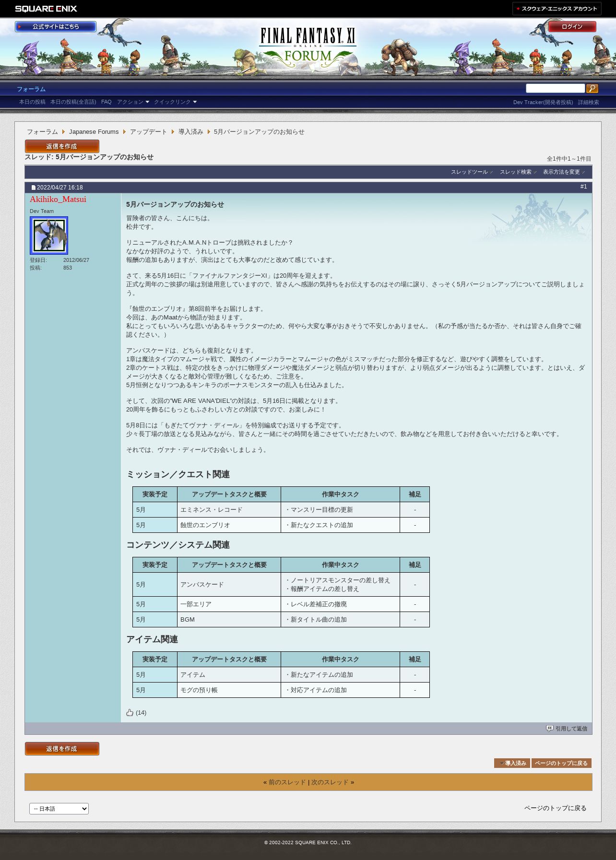Go to 次のスレッド link
Image resolution: width=616 pixels, height=860 pixels.
tap(330, 782)
